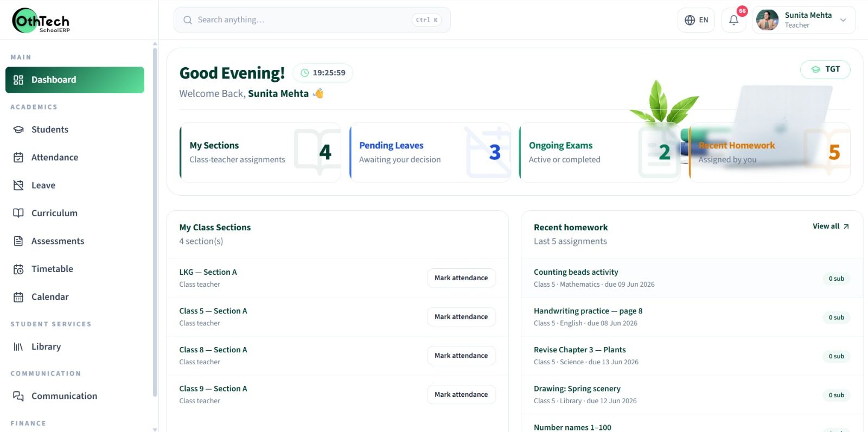Open the Library menu item

pyautogui.click(x=75, y=347)
